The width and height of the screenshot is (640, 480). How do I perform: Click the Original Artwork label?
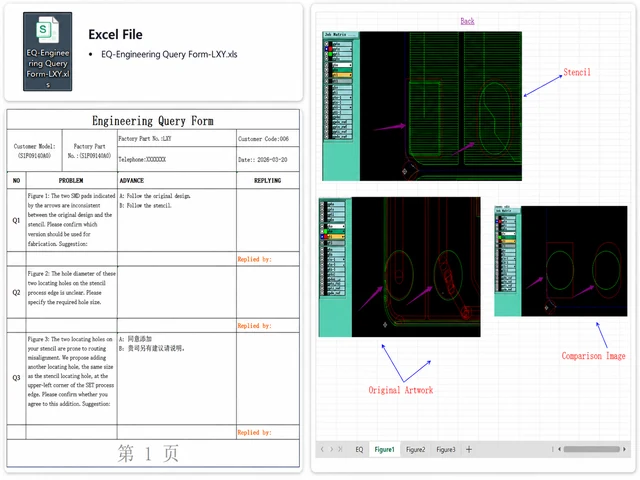tap(400, 390)
